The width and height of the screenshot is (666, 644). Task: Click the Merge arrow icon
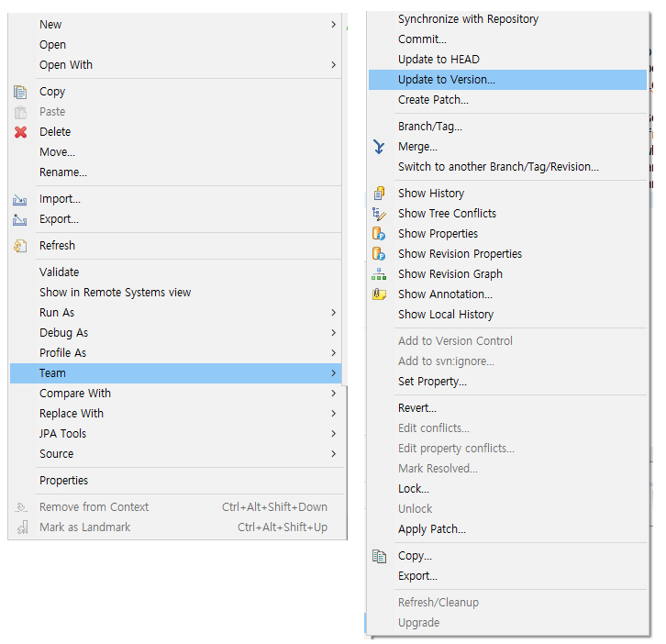click(379, 147)
